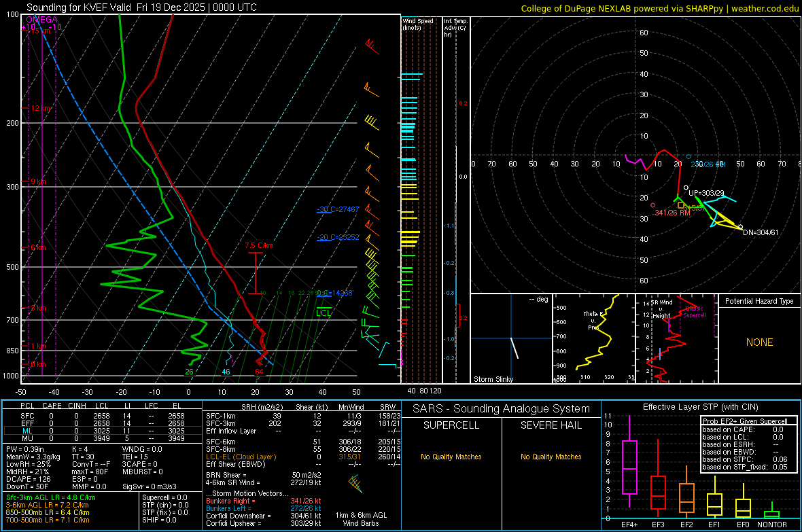Click 'SARS - Sounding Analogue System' heading
The width and height of the screenshot is (802, 532).
tap(501, 409)
